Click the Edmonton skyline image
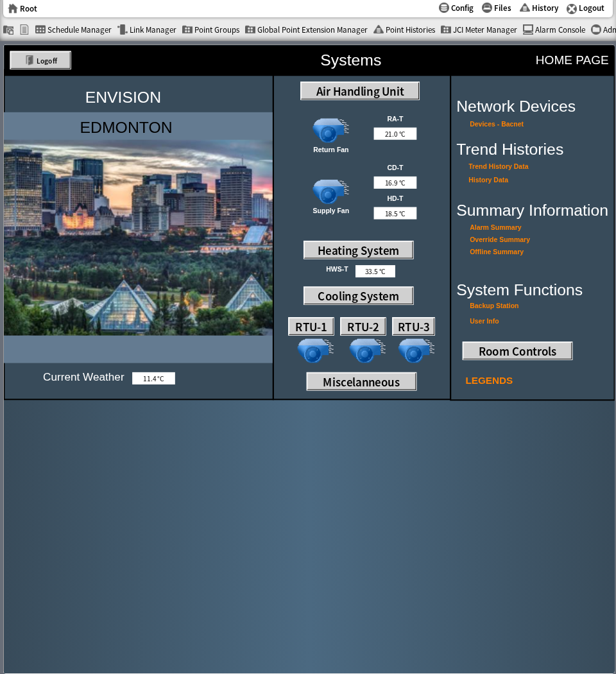616x674 pixels. 138,238
